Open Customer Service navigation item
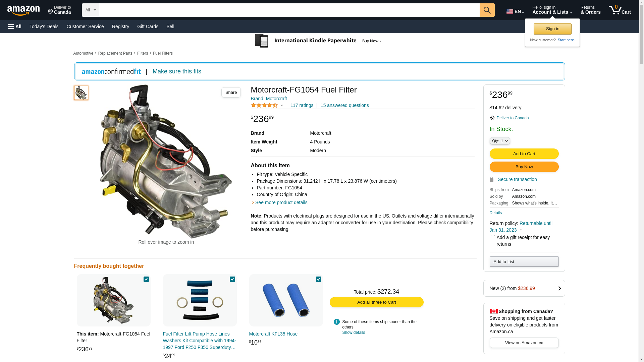644x362 pixels. [x=85, y=26]
